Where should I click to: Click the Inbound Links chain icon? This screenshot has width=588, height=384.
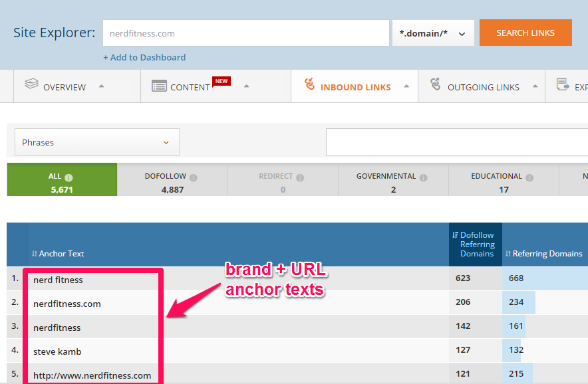point(310,84)
